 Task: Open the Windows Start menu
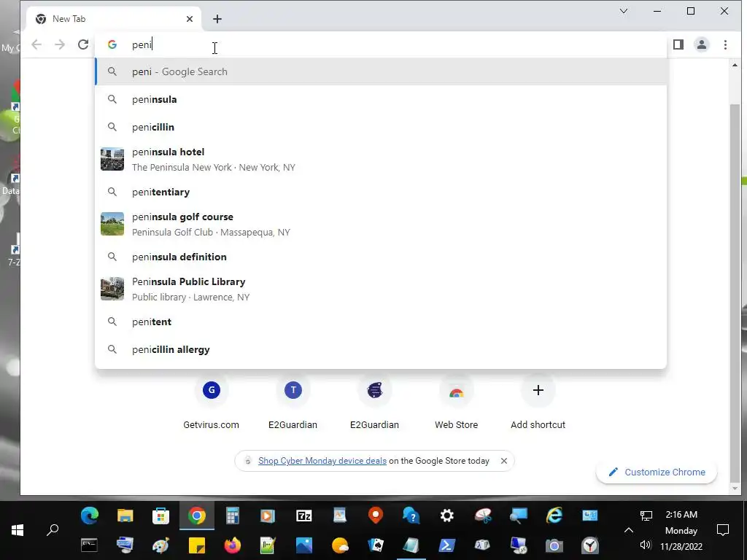18,530
